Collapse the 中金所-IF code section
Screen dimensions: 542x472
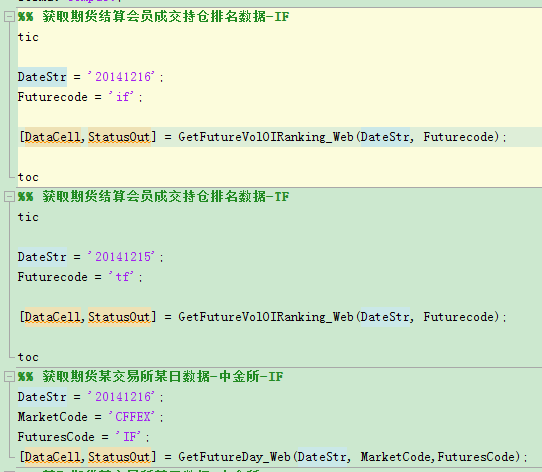[x=9, y=377]
